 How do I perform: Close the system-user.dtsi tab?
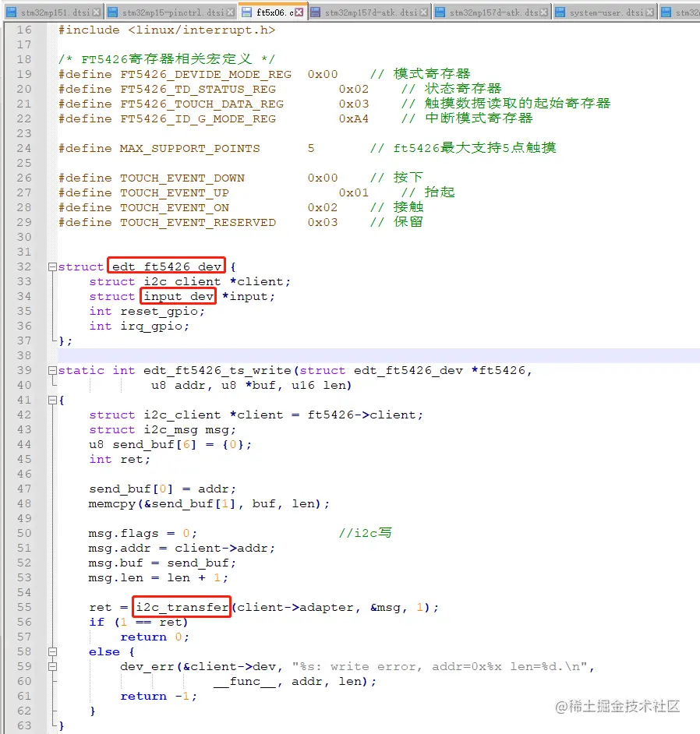point(649,12)
